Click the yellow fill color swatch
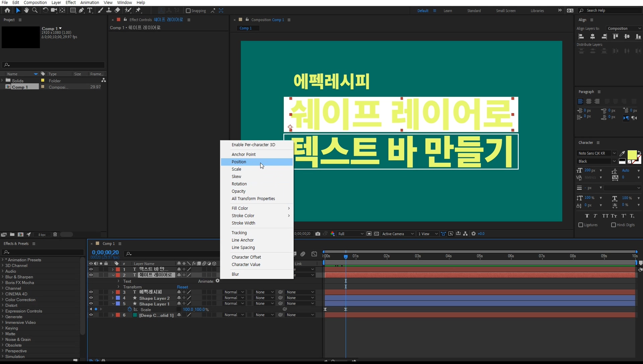Screen dimensions: 643x364 632,155
